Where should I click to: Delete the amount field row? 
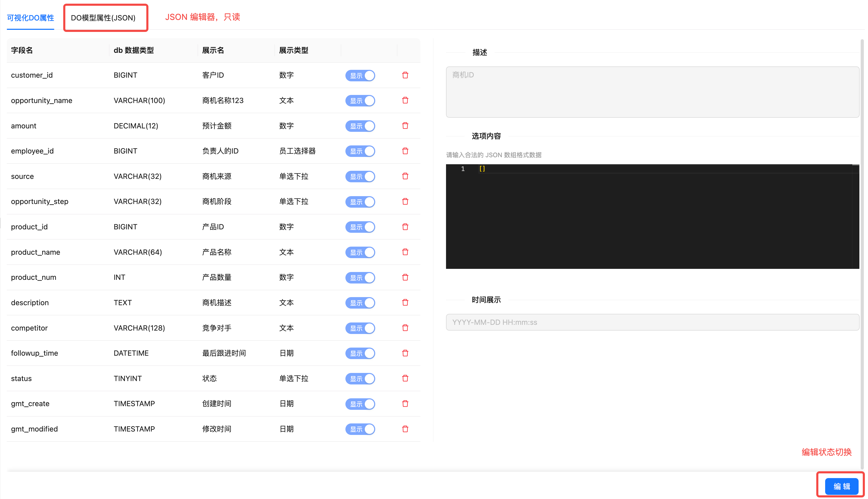405,126
